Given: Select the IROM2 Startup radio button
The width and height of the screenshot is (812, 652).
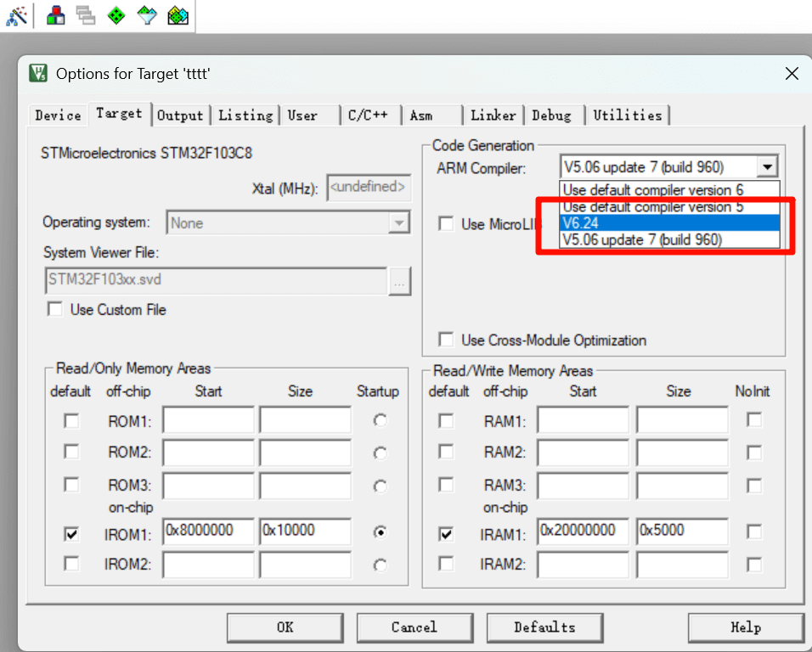Looking at the screenshot, I should click(381, 565).
